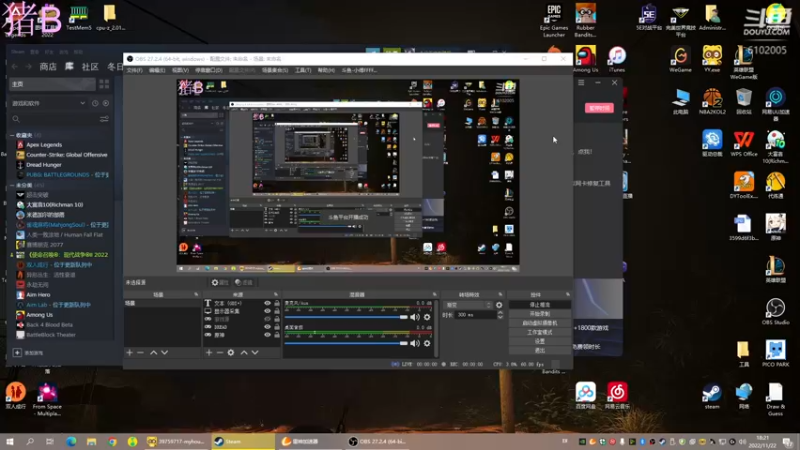Viewport: 800px width, 450px height.
Task: Click Stop Streaming button in OBS controls
Action: tap(540, 305)
